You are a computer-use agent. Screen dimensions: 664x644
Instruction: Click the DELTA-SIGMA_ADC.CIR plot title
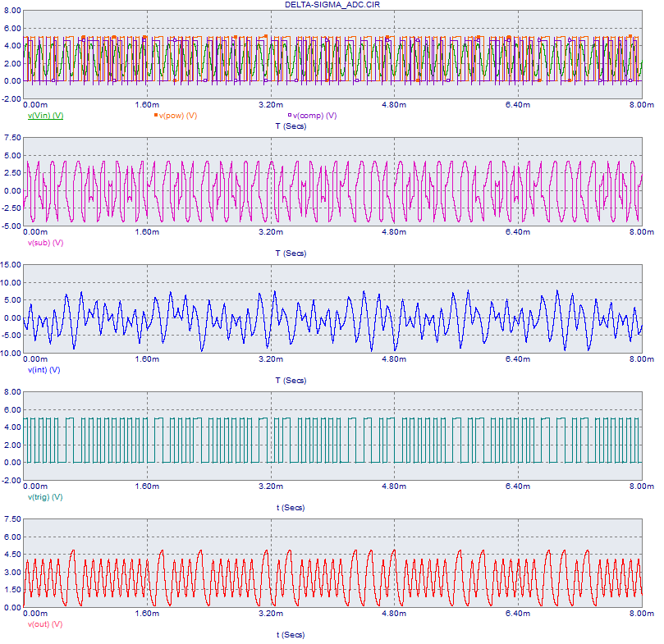(x=332, y=5)
